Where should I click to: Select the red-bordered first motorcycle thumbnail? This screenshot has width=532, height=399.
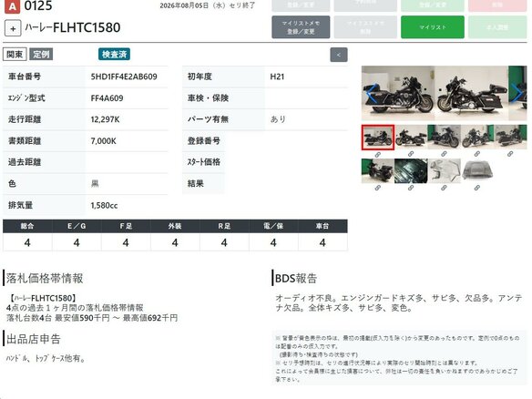(378, 137)
